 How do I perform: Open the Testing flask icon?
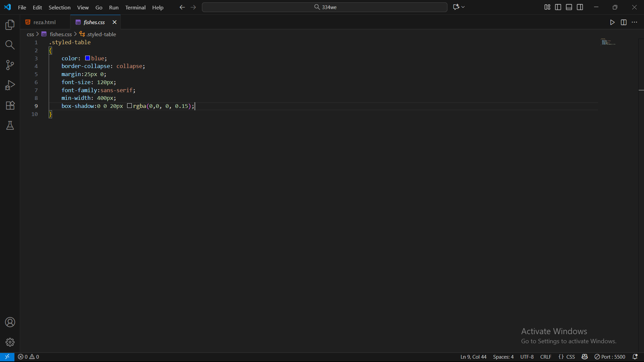pyautogui.click(x=10, y=125)
